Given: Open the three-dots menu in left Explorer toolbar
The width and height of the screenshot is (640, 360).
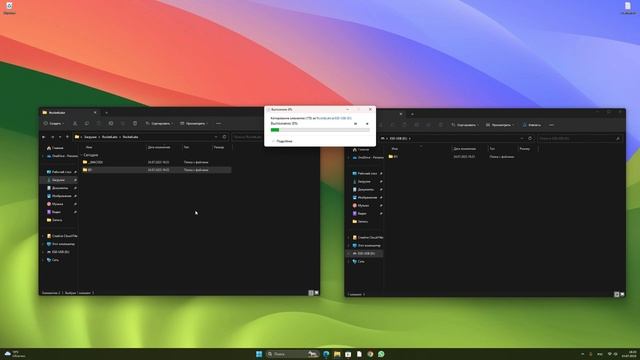Looking at the screenshot, I should [x=218, y=123].
